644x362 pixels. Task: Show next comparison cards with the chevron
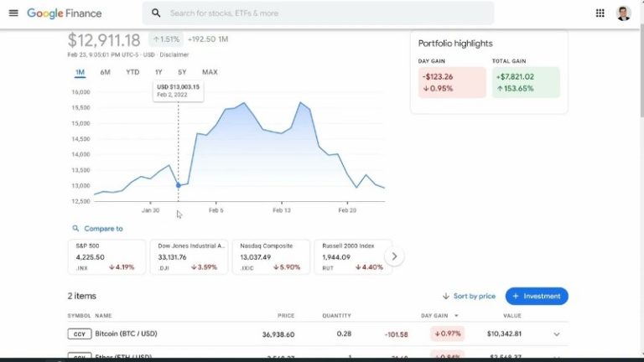tap(394, 256)
